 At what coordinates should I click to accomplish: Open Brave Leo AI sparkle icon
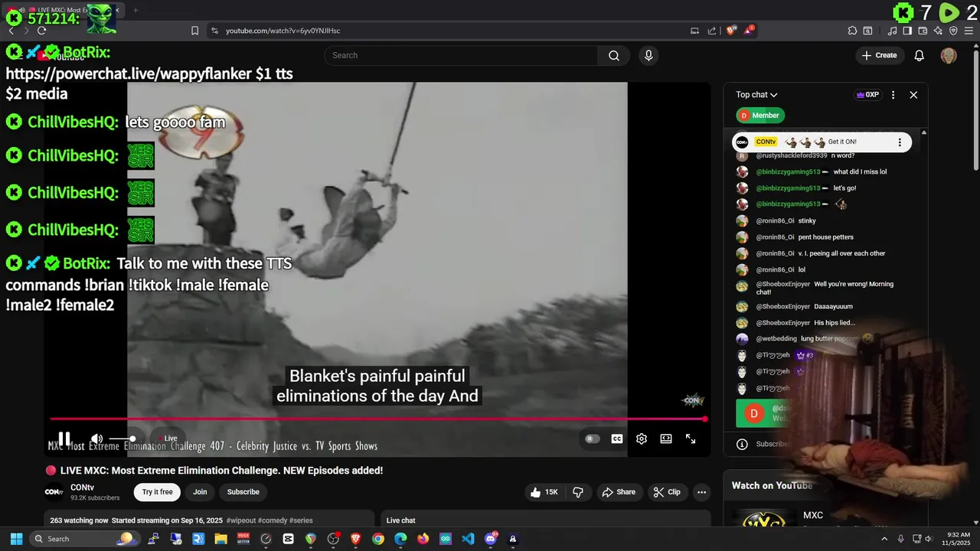[x=938, y=31]
